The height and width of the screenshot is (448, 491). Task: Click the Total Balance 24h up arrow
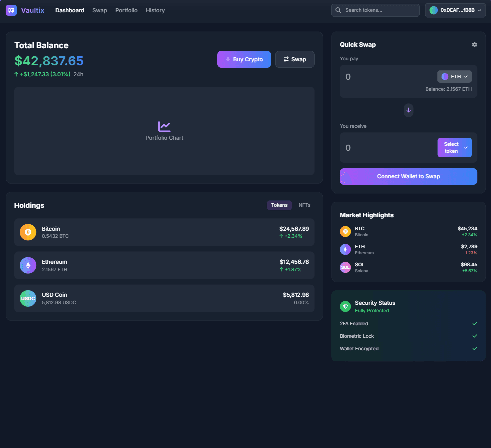click(16, 74)
